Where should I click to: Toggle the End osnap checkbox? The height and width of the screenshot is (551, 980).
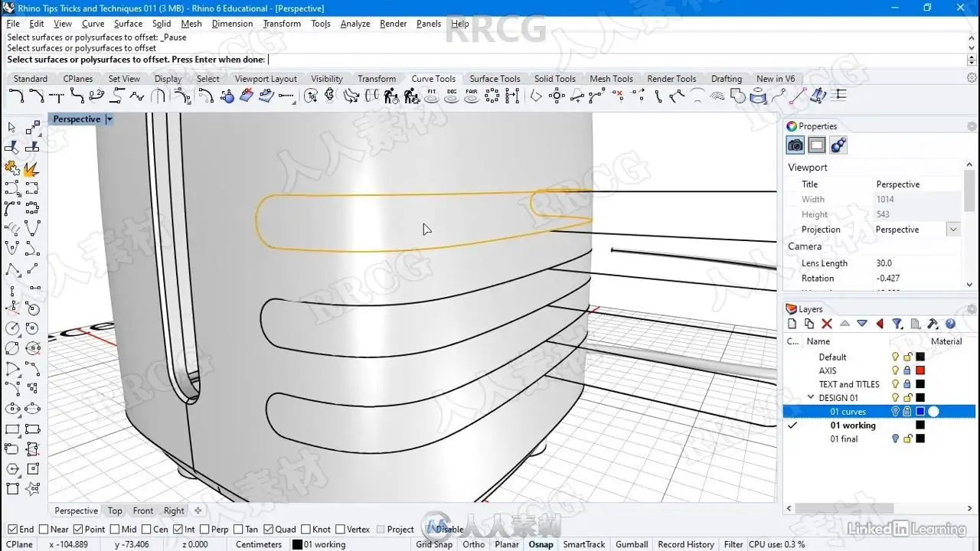coord(12,529)
